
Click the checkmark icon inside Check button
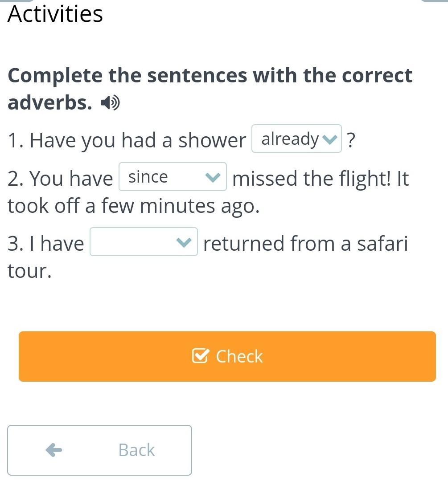tap(201, 356)
